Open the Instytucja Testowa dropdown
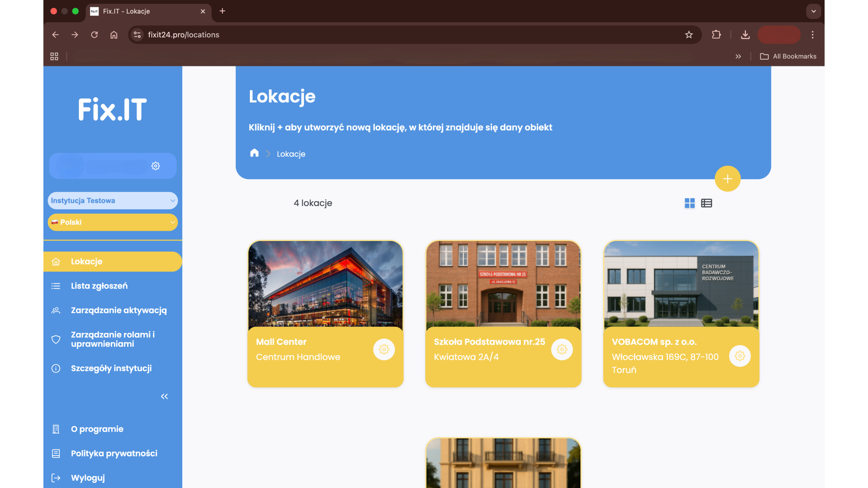Image resolution: width=868 pixels, height=488 pixels. (x=113, y=201)
